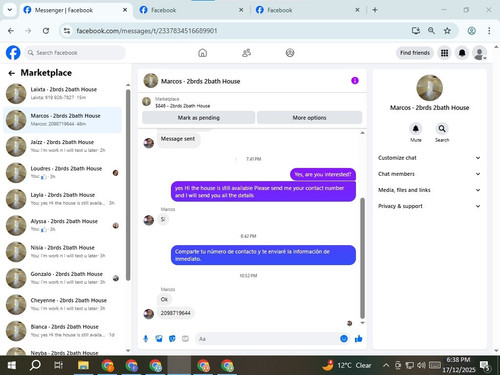
Task: Expand Media, files and links section
Action: [429, 190]
